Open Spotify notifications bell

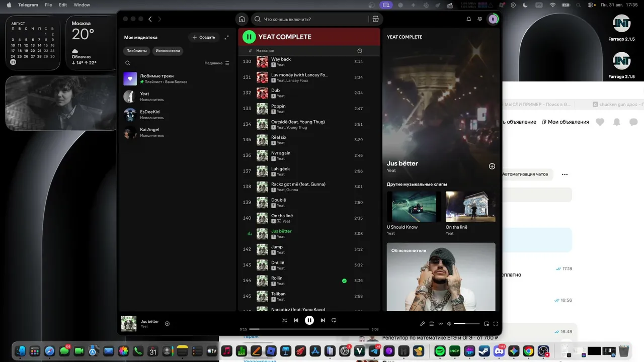(469, 19)
